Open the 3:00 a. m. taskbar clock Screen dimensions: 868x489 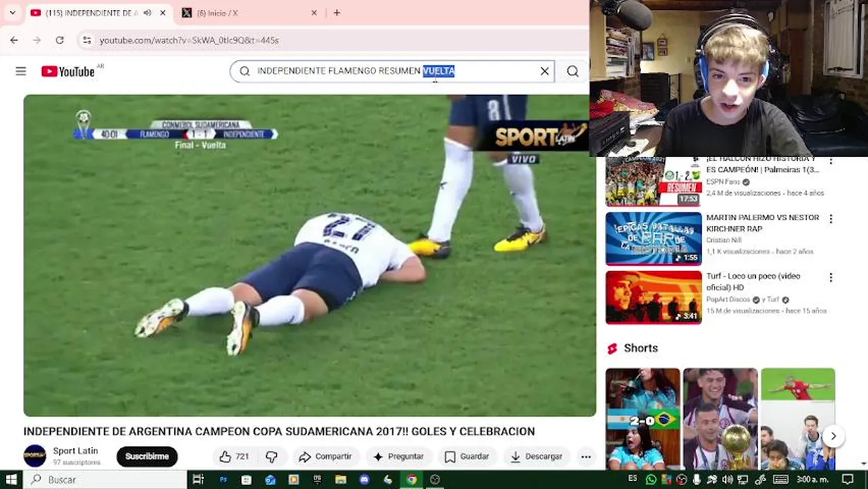(812, 479)
